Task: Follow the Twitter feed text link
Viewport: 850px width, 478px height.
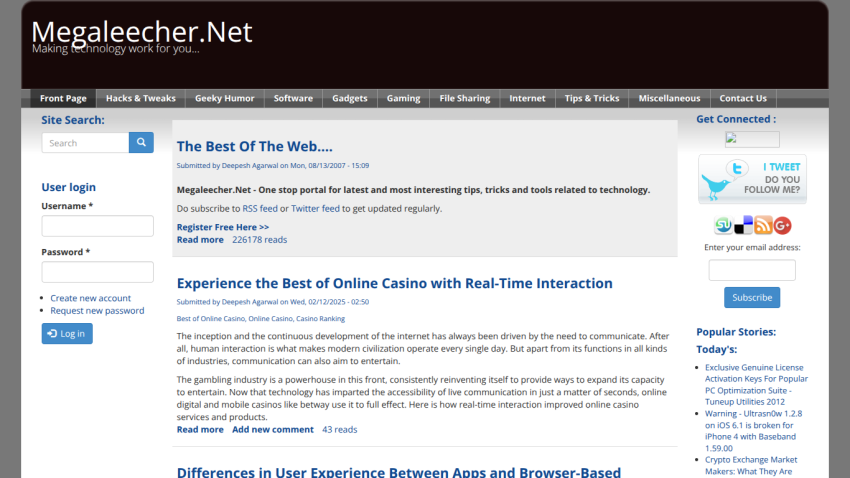Action: pos(315,209)
